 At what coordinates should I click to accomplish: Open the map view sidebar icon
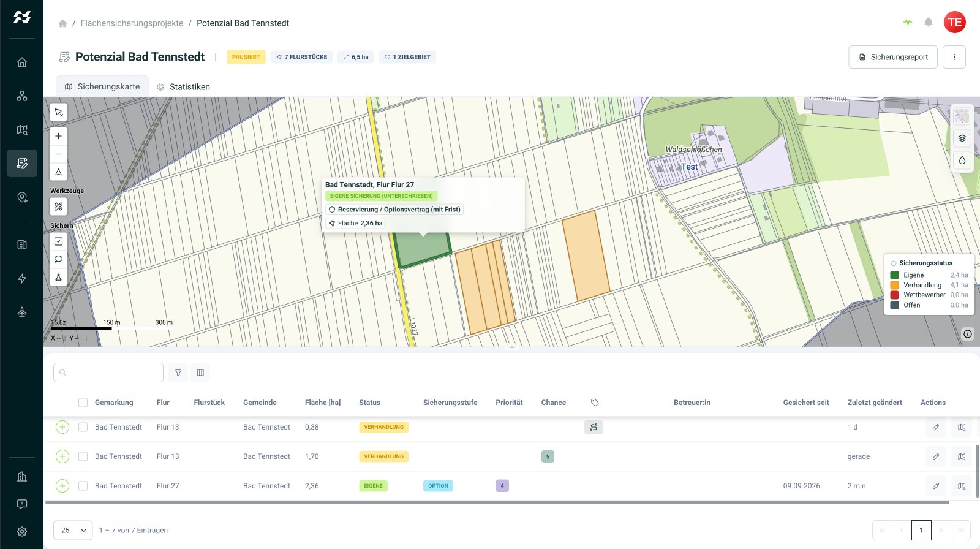22,130
